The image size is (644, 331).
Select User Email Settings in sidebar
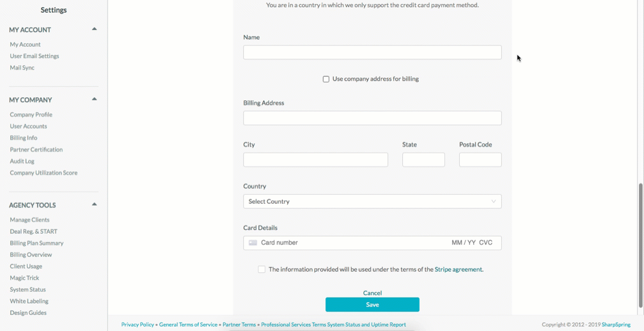[35, 56]
